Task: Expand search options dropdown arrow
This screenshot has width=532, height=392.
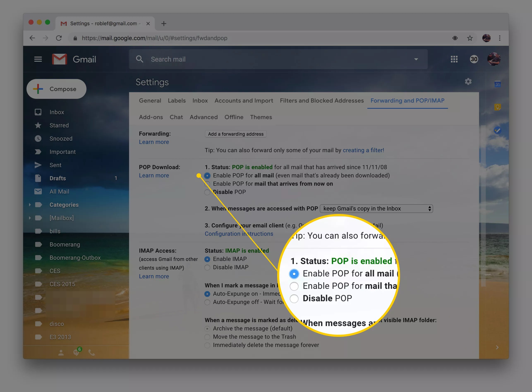Action: pos(416,59)
